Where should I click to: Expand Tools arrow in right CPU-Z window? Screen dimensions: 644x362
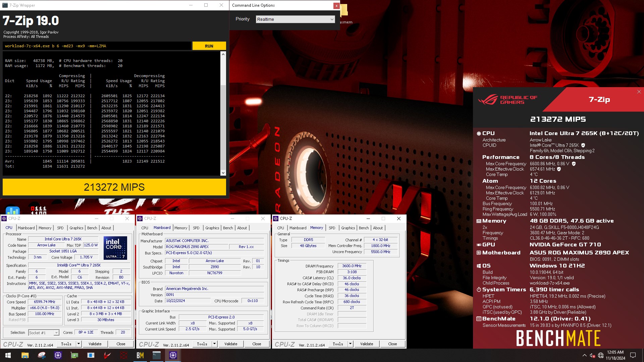(350, 344)
